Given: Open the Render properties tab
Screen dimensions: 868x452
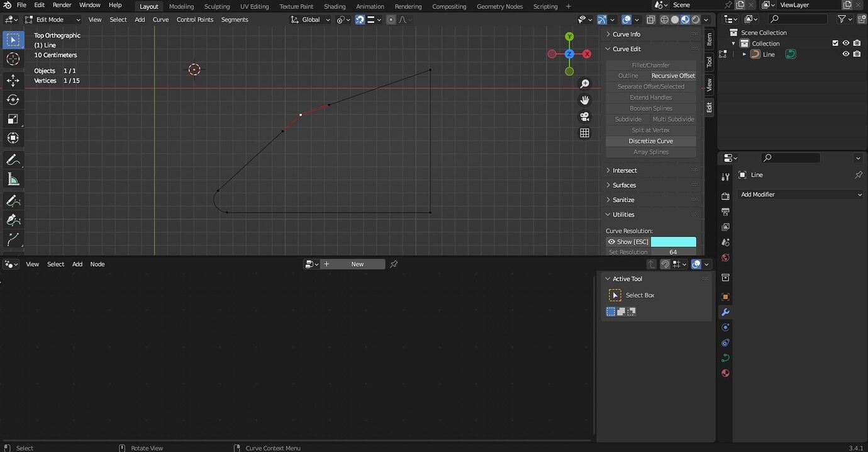Looking at the screenshot, I should tap(725, 196).
